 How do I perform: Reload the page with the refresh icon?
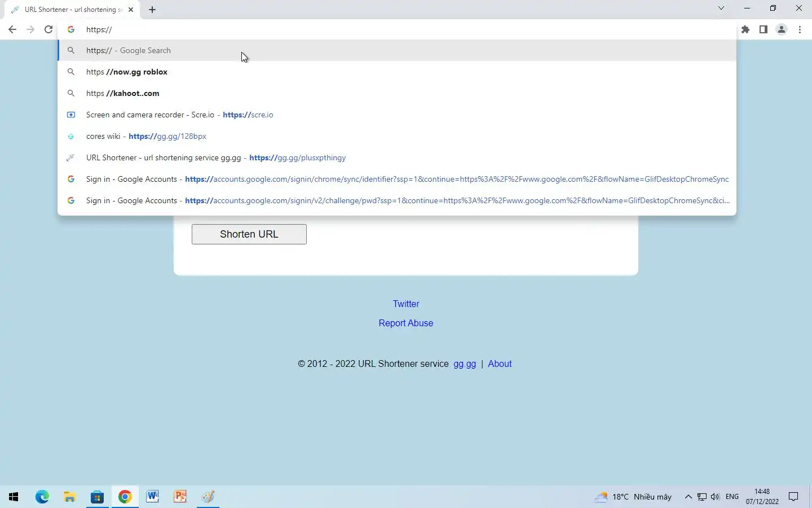tap(48, 29)
